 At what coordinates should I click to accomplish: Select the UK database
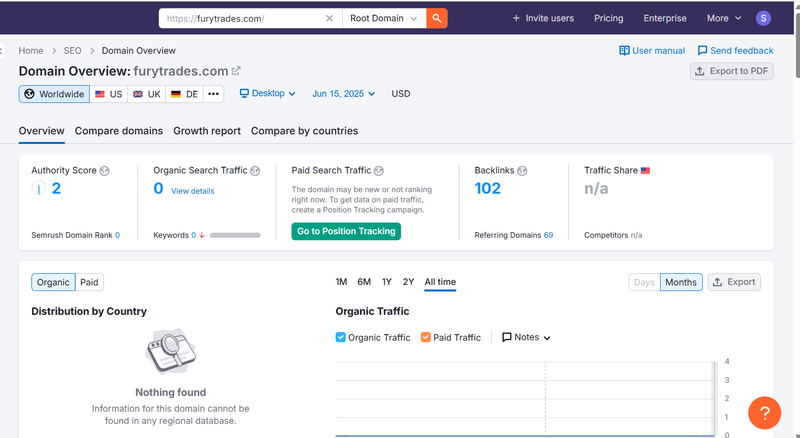147,94
